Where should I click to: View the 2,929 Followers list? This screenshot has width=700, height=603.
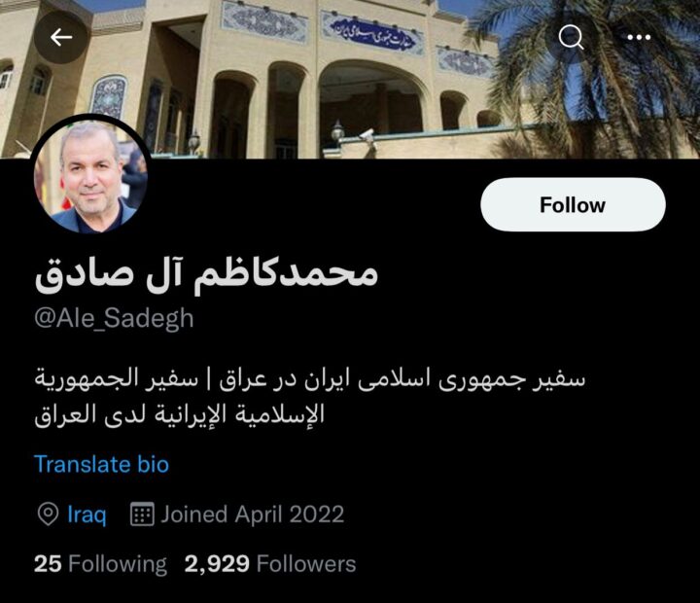(270, 564)
